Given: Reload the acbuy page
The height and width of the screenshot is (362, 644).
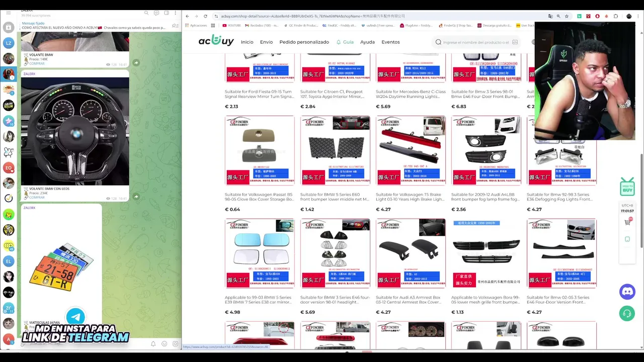Looking at the screenshot, I should click(x=205, y=16).
